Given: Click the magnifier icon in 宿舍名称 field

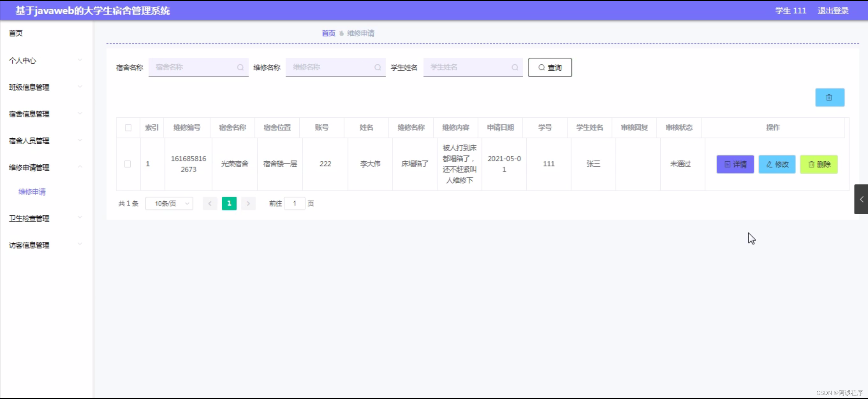Looking at the screenshot, I should pyautogui.click(x=241, y=67).
